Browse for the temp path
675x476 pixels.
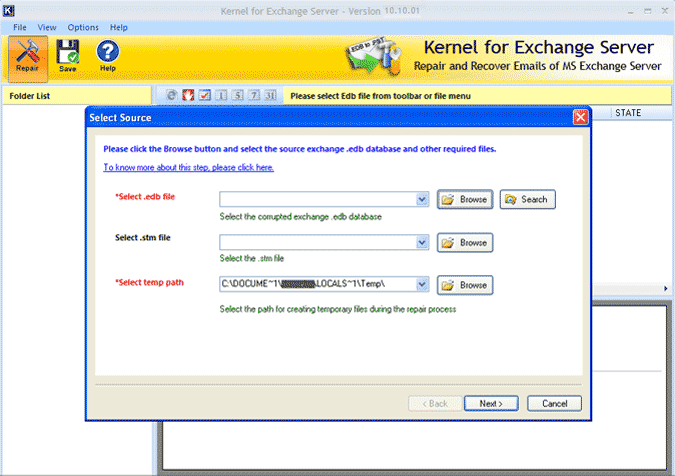click(465, 285)
